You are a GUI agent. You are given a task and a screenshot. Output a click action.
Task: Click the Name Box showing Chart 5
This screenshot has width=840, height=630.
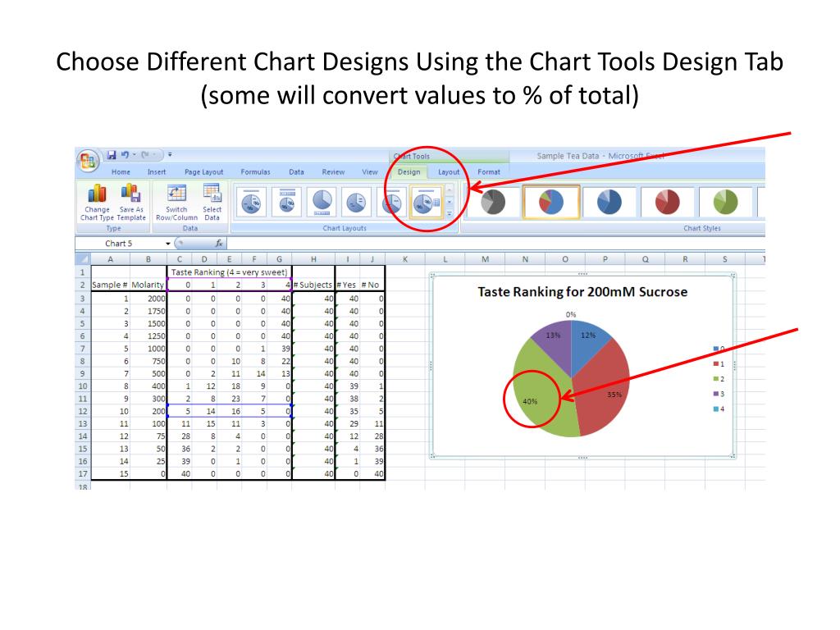coord(119,244)
